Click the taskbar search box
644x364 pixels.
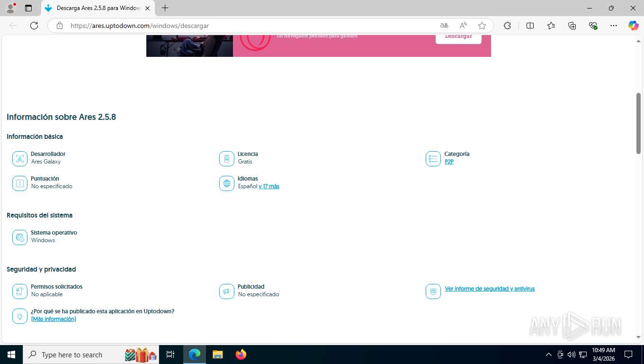click(x=91, y=355)
